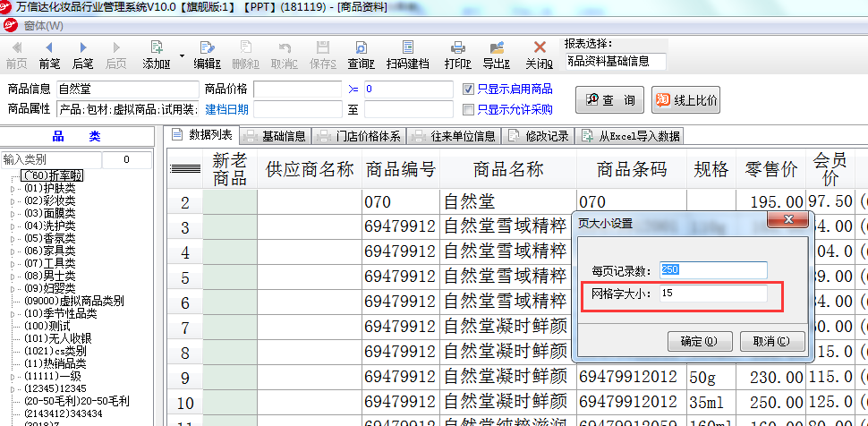This screenshot has height=426, width=868.
Task: Click the 商品名称 column header
Action: (508, 169)
